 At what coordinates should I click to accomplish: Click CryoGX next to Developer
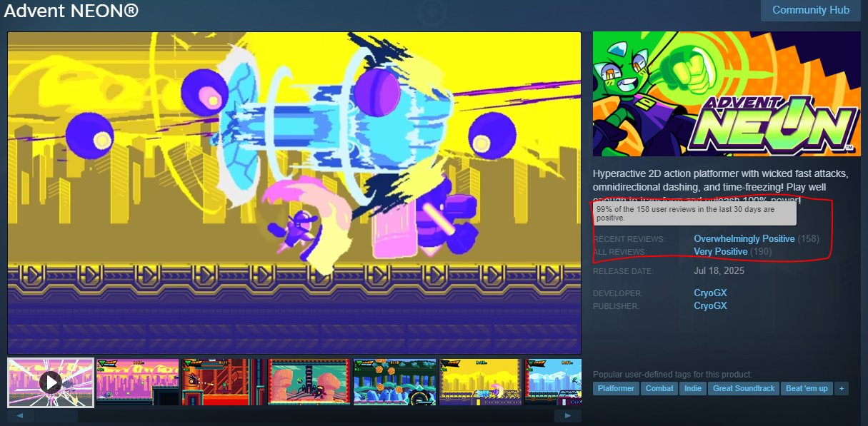709,293
